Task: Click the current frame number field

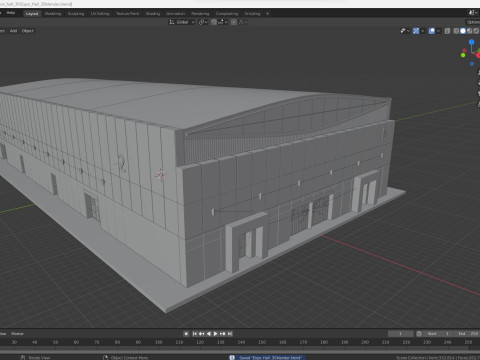Action: 401,334
